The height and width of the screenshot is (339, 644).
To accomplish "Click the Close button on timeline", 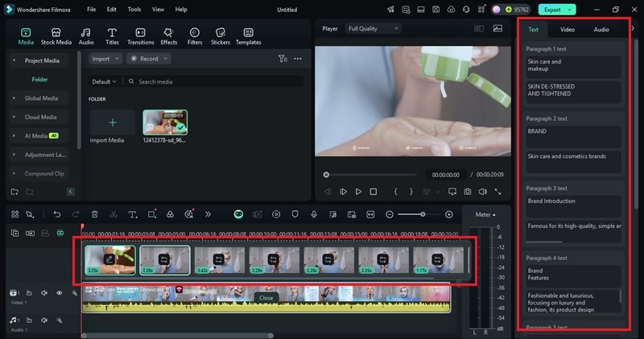I will [x=266, y=298].
